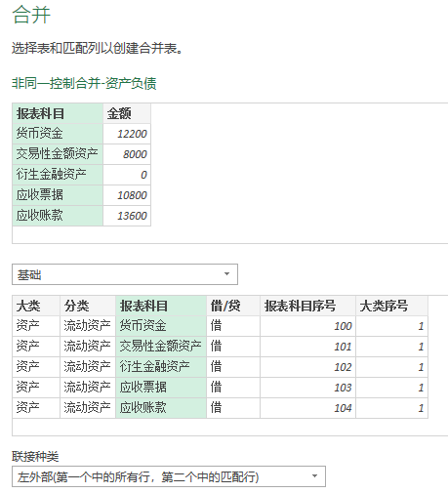
Task: Select the 报表科目序号 column header
Action: (307, 306)
